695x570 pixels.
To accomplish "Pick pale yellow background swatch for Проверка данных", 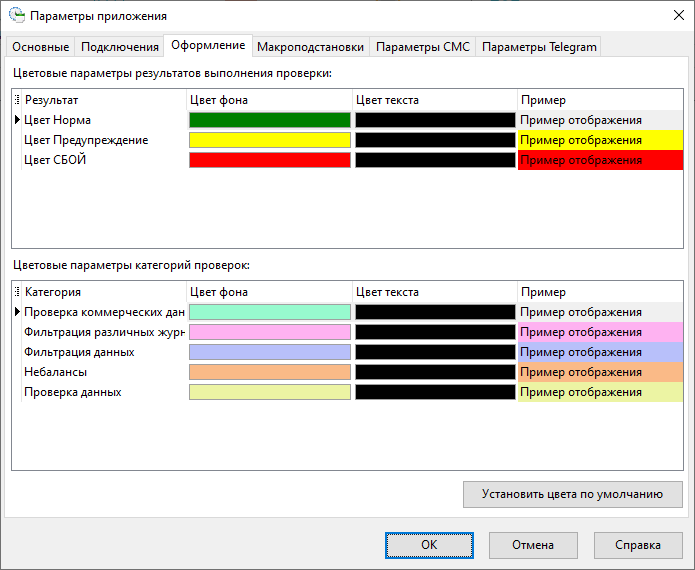I will pyautogui.click(x=269, y=392).
